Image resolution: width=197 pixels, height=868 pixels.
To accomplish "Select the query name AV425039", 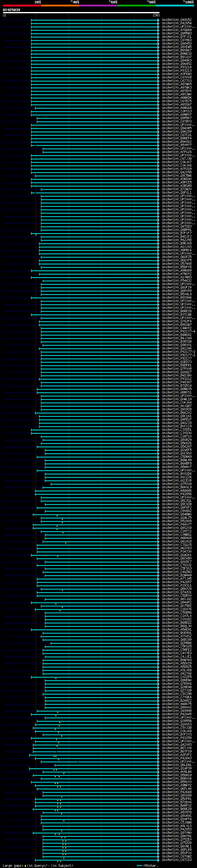I will [x=11, y=10].
